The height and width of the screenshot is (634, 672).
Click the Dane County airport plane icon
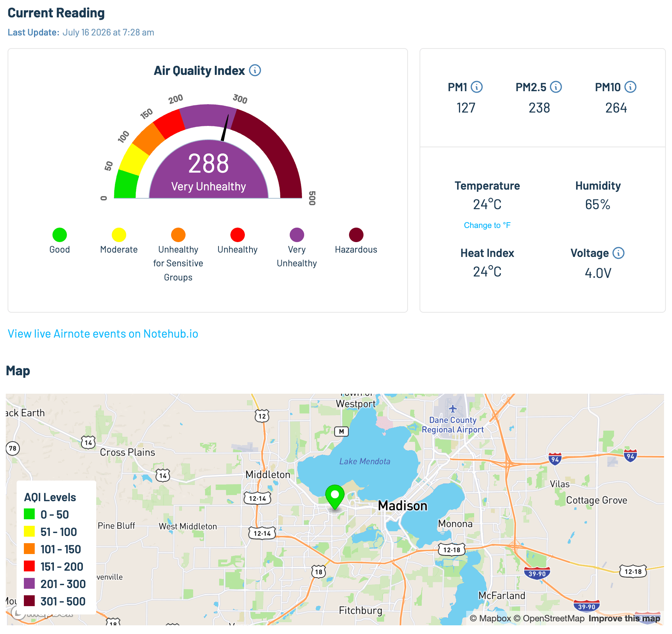click(453, 409)
